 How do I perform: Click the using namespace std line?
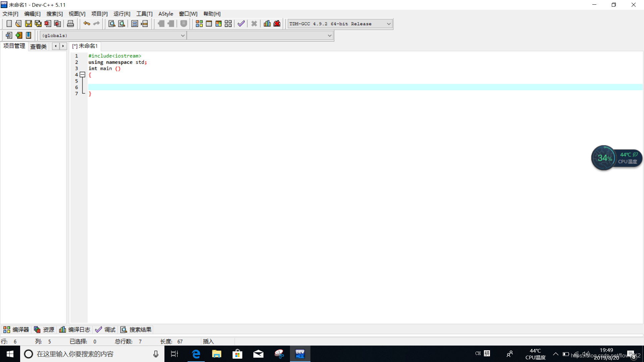pyautogui.click(x=117, y=62)
